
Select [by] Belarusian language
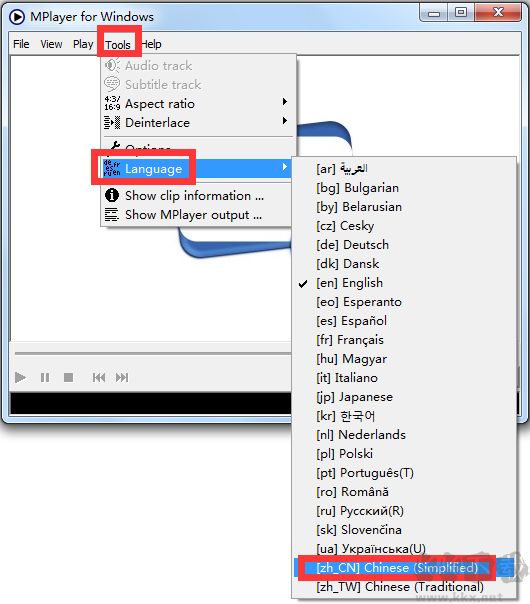click(404, 207)
